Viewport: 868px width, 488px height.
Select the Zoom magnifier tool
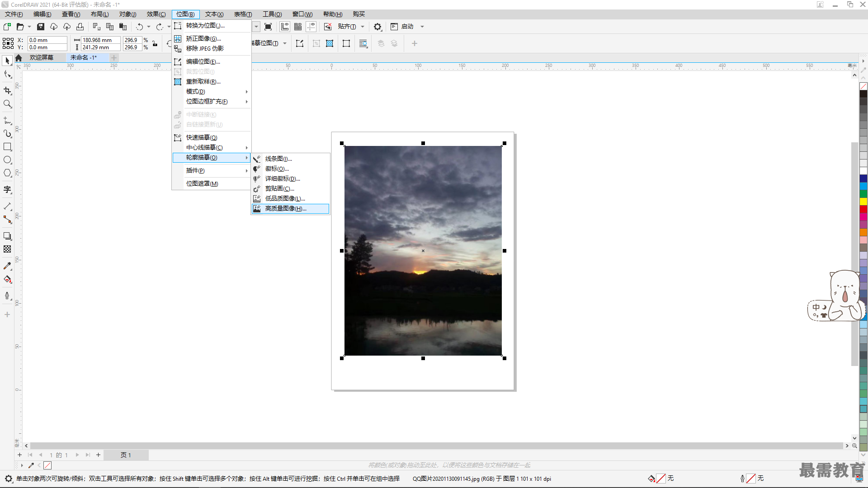7,104
